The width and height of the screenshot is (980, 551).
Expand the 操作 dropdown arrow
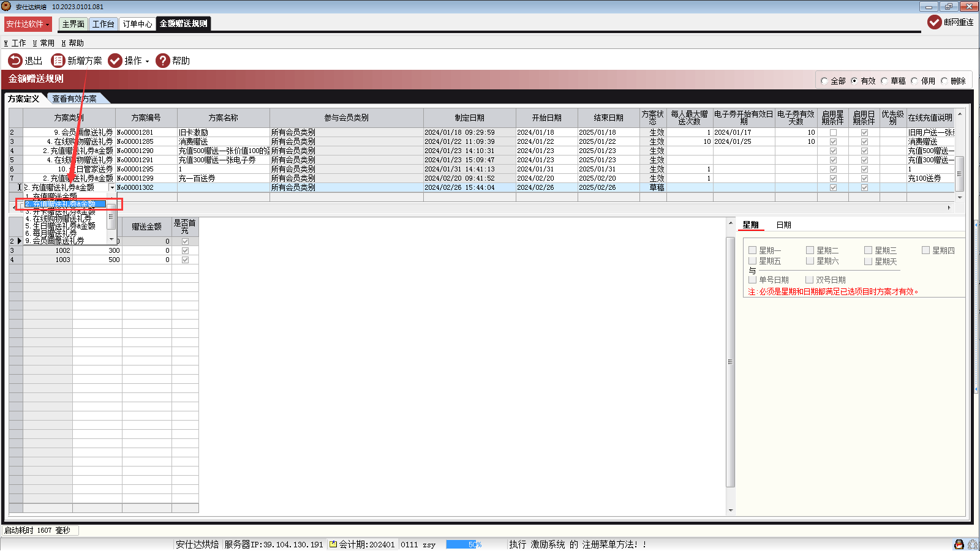[148, 61]
